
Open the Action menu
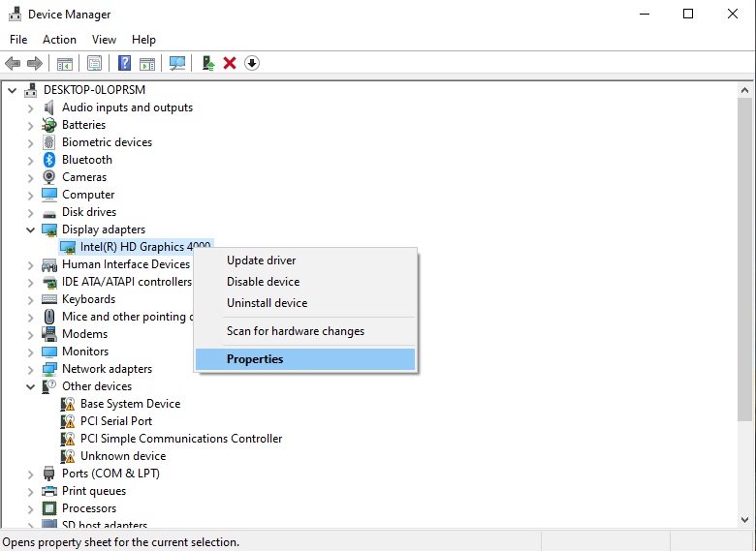pos(59,40)
